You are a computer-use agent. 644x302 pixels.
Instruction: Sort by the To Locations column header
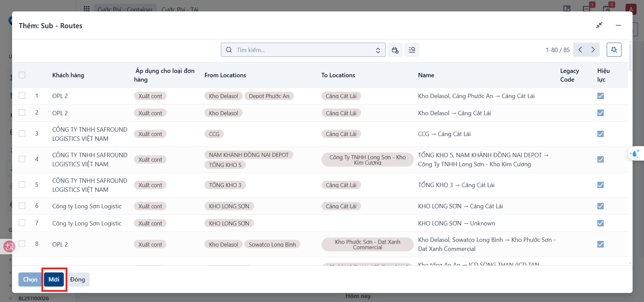(x=338, y=75)
